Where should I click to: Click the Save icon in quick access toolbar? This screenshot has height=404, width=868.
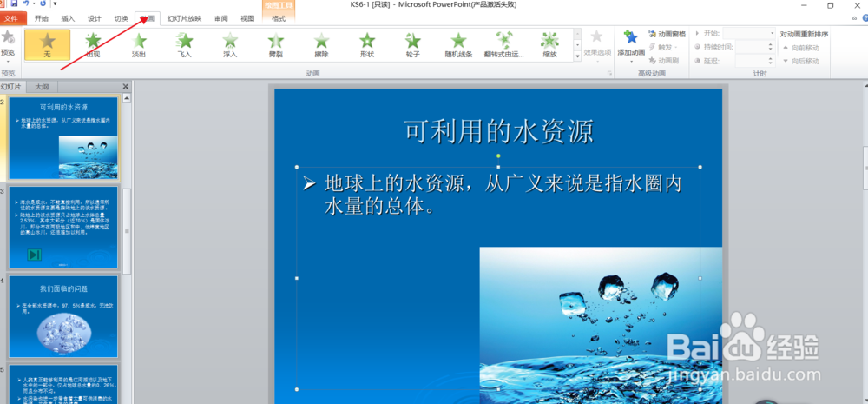[15, 3]
